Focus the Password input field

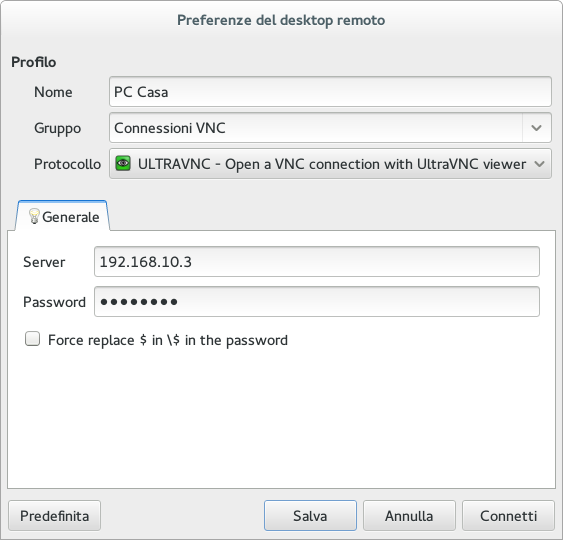317,302
